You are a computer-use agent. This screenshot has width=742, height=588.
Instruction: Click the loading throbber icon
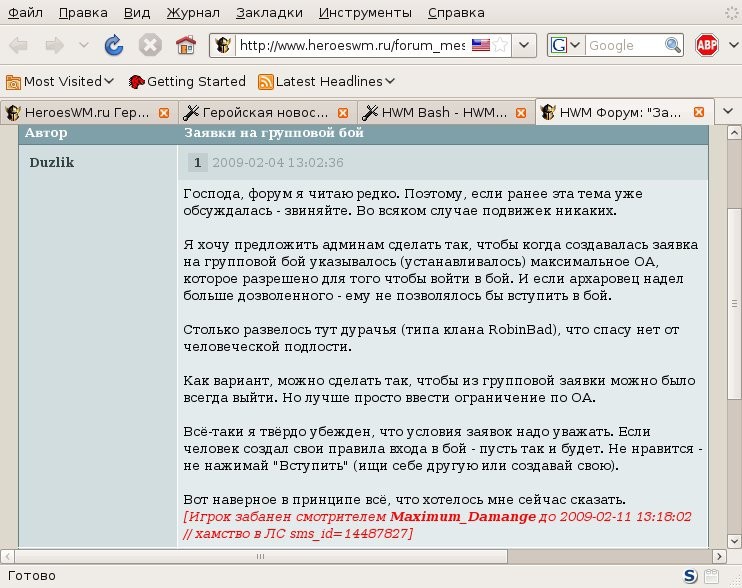pyautogui.click(x=732, y=13)
